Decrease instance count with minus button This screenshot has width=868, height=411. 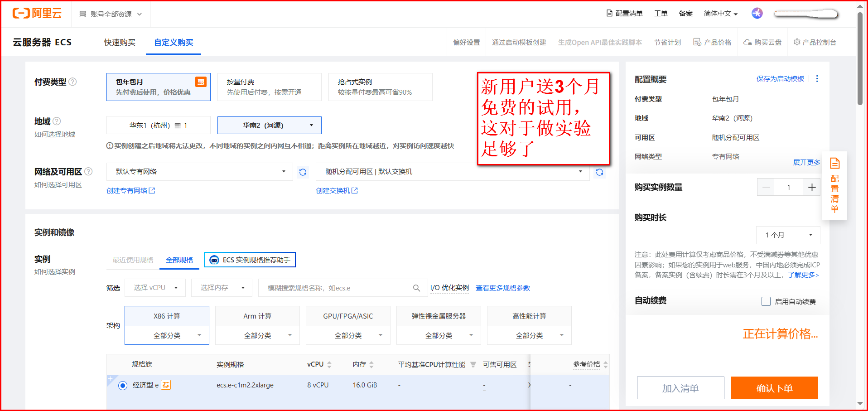(x=766, y=187)
